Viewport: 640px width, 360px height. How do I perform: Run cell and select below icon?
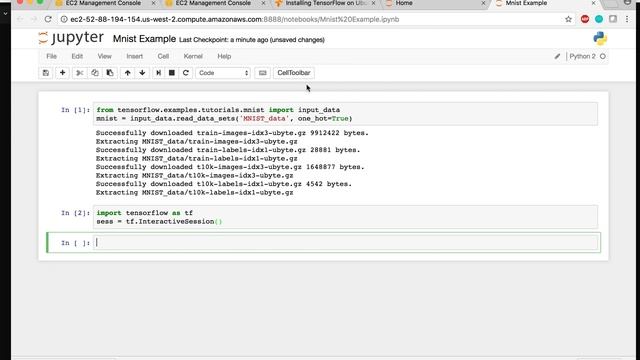coord(158,73)
